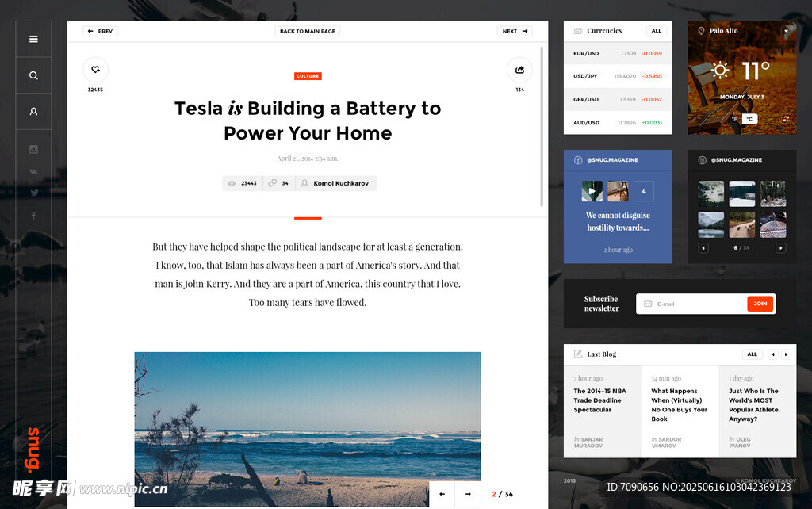The width and height of the screenshot is (812, 509).
Task: Show previous Instagram photos page
Action: (x=703, y=248)
